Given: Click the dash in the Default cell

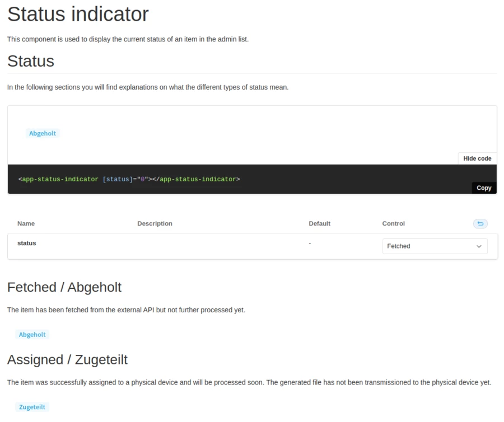Looking at the screenshot, I should click(x=309, y=243).
